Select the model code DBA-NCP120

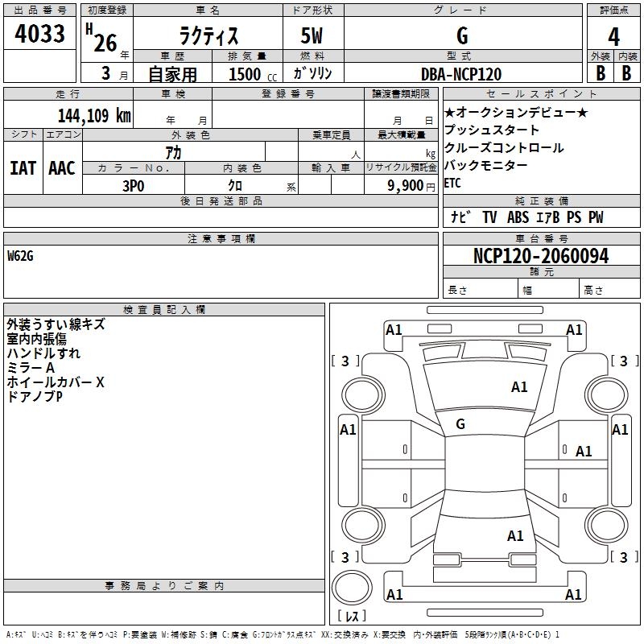[x=461, y=74]
